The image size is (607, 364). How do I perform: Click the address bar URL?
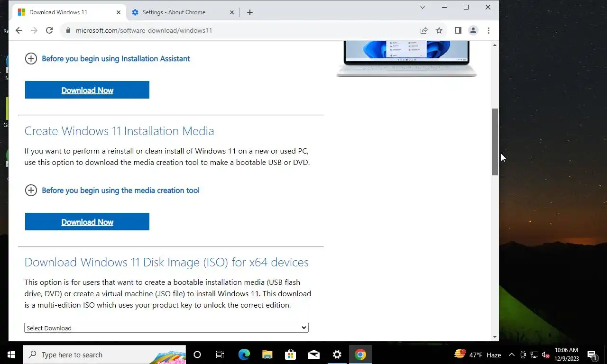pos(144,30)
